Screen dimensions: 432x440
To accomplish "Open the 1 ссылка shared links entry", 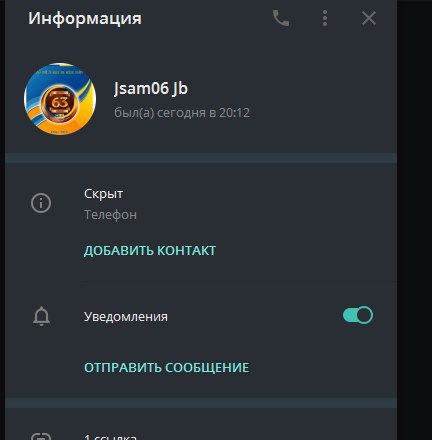I will coord(110,437).
